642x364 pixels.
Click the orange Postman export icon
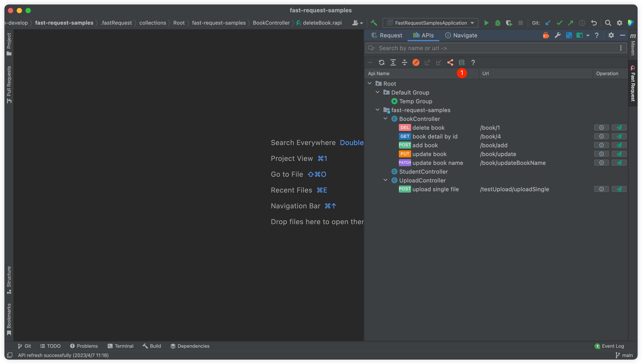pyautogui.click(x=416, y=62)
